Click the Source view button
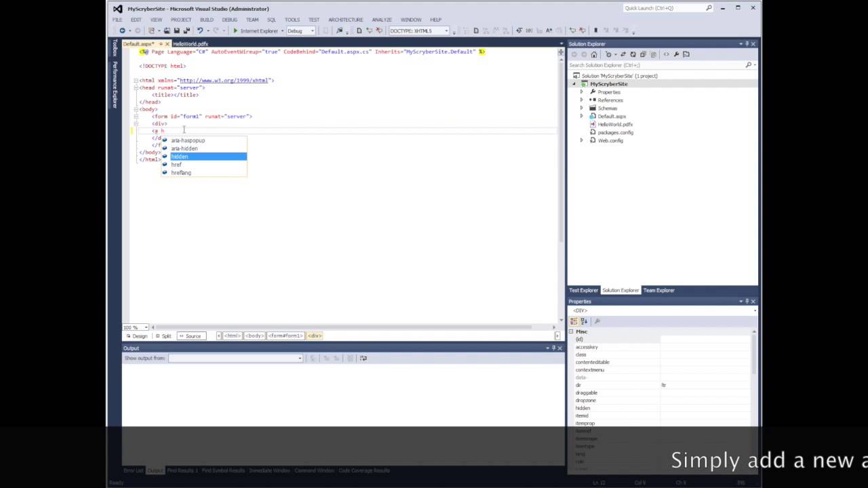This screenshot has height=488, width=868. (x=191, y=336)
